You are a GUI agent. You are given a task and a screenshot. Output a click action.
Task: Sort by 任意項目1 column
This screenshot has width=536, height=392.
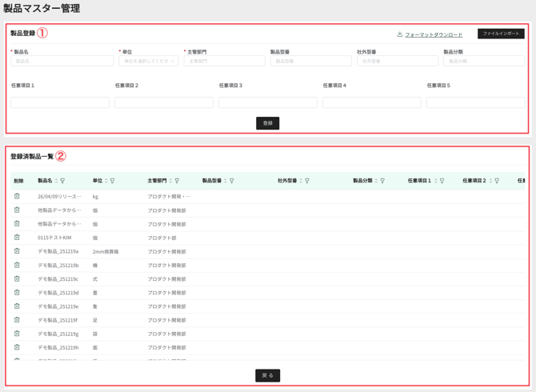(436, 181)
